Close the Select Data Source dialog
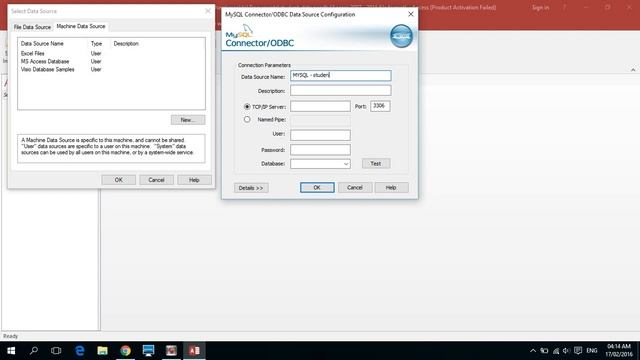Image resolution: width=640 pixels, height=360 pixels. coord(208,11)
